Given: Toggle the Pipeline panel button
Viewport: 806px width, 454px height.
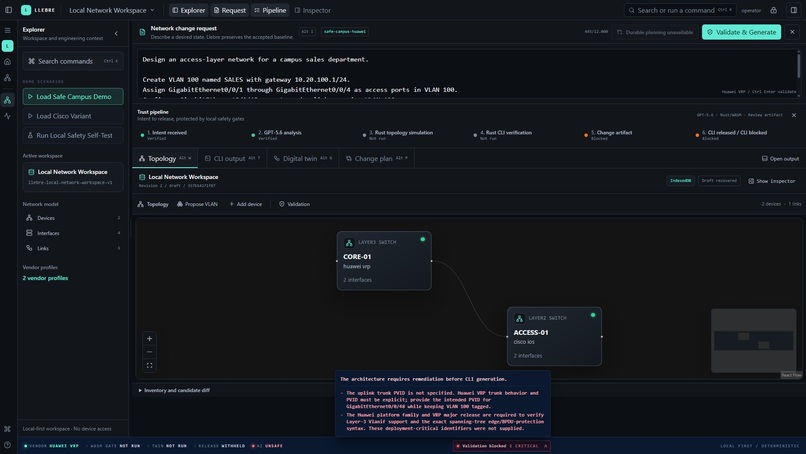Looking at the screenshot, I should pyautogui.click(x=270, y=10).
